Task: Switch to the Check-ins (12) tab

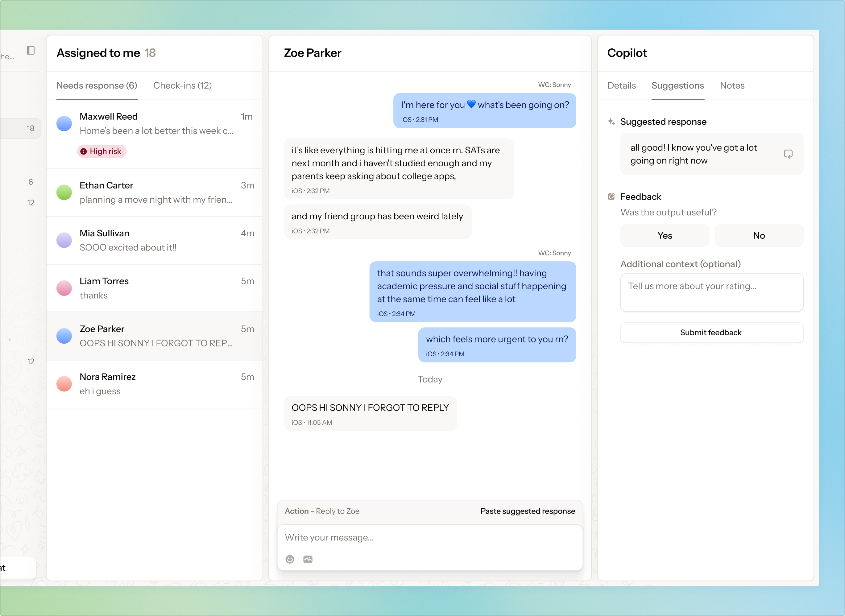Action: coord(182,86)
